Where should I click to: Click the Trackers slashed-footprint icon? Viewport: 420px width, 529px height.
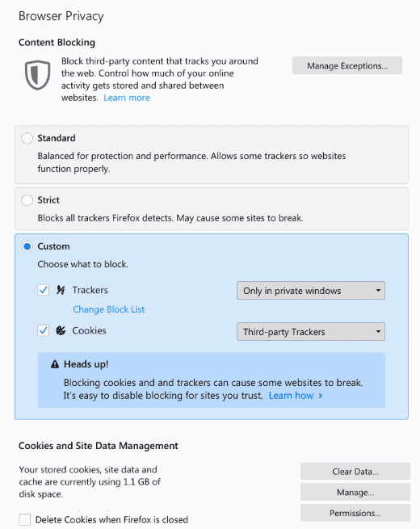(x=61, y=290)
